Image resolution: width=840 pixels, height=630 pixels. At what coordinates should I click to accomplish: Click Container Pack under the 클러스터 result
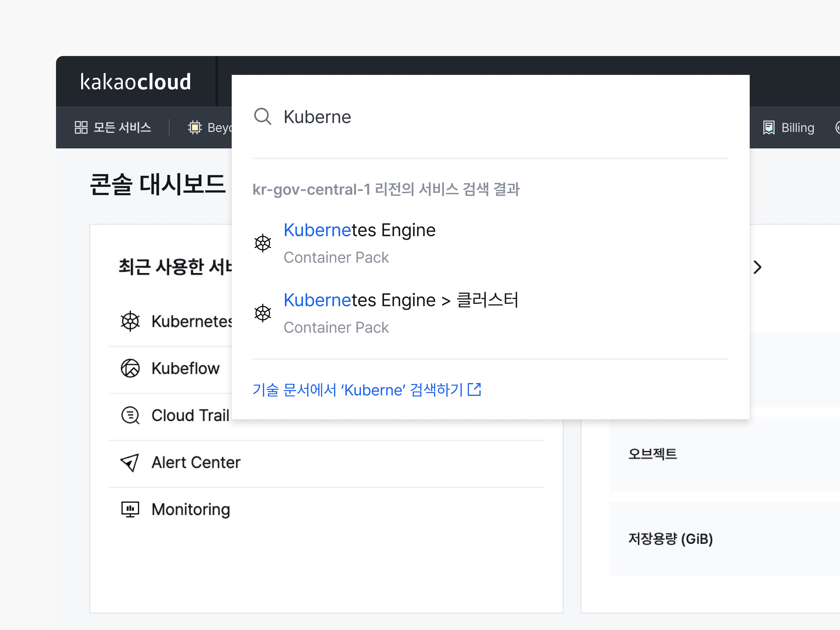336,327
